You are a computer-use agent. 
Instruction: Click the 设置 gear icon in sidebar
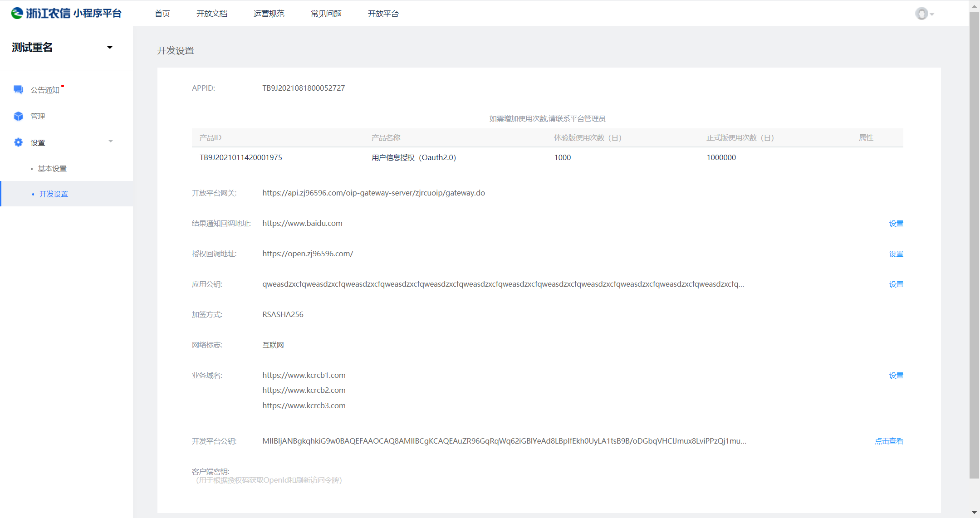coord(18,142)
